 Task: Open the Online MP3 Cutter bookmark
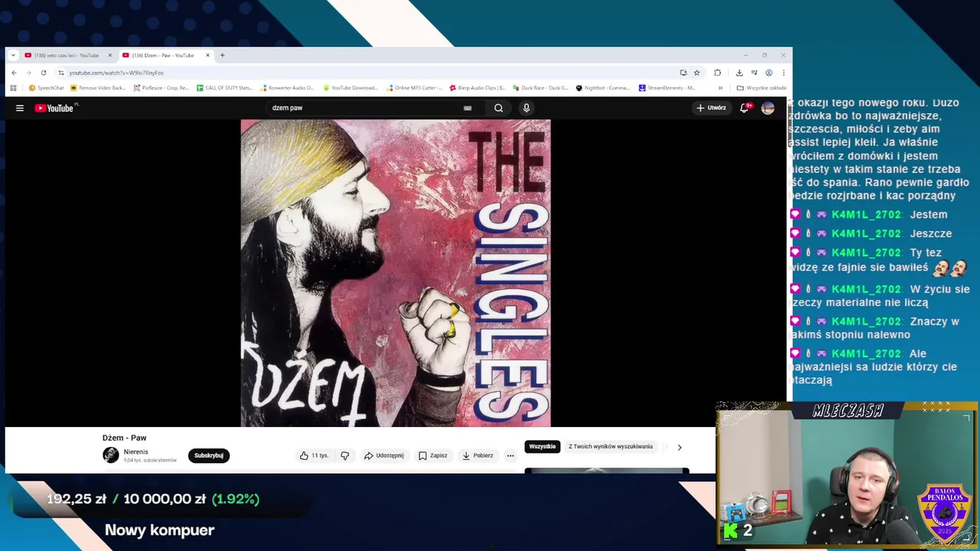[414, 88]
